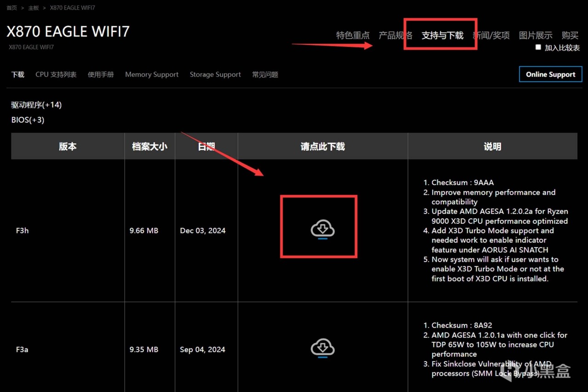Image resolution: width=588 pixels, height=392 pixels.
Task: Click the 说明 column header
Action: click(492, 147)
